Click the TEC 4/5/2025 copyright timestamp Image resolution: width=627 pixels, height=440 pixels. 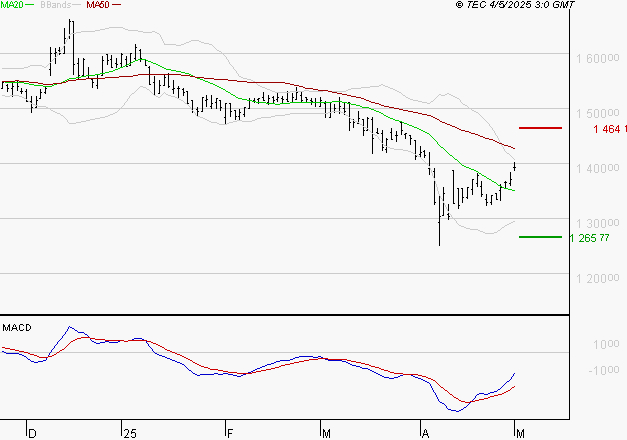point(515,5)
